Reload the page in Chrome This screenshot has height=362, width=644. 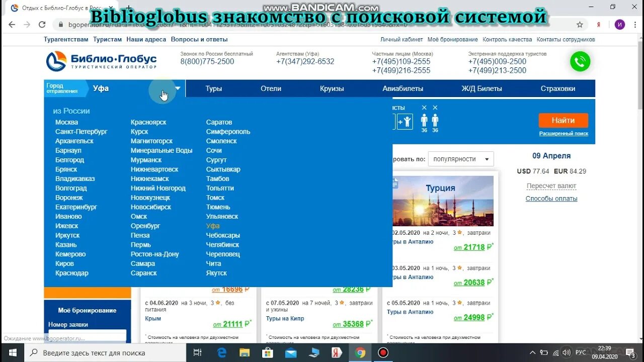click(42, 24)
